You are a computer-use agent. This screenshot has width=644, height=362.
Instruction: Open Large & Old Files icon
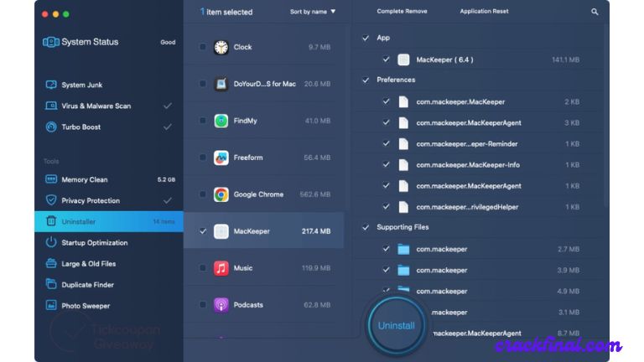pos(51,263)
